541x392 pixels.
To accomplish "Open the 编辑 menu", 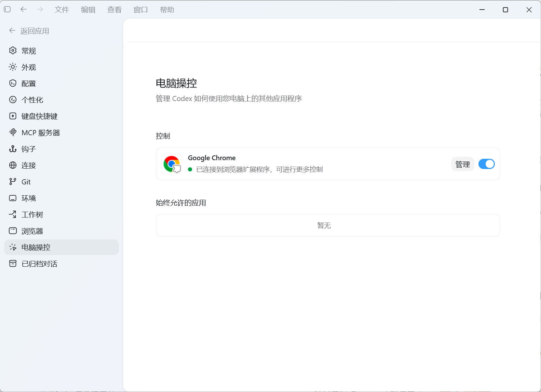I will tap(88, 10).
